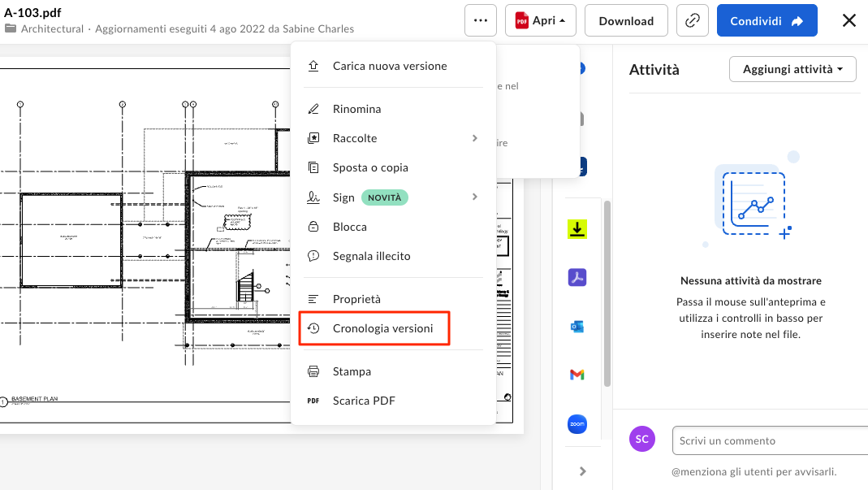
Task: Expand the Raccolte submenu
Action: click(x=356, y=138)
